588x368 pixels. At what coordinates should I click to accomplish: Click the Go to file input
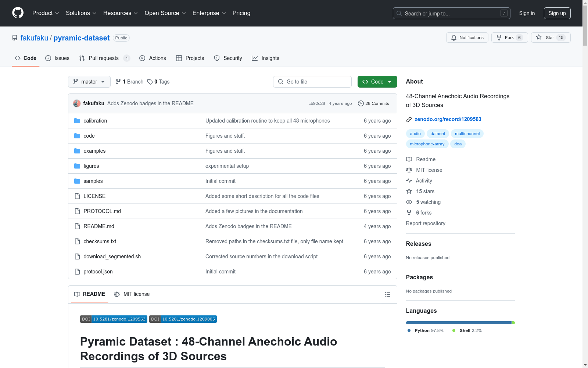312,82
